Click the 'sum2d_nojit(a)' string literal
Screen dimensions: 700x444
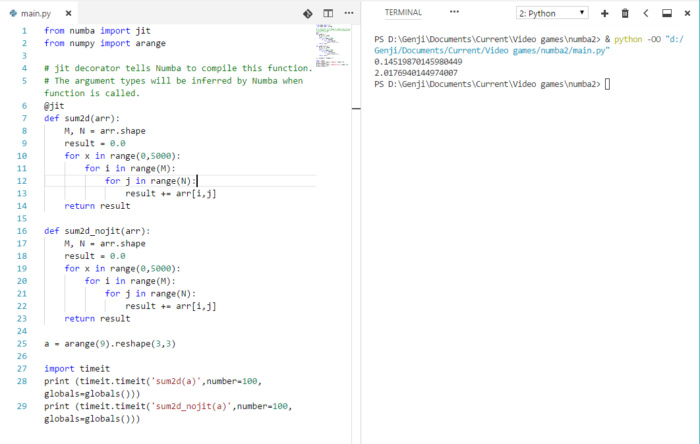191,406
